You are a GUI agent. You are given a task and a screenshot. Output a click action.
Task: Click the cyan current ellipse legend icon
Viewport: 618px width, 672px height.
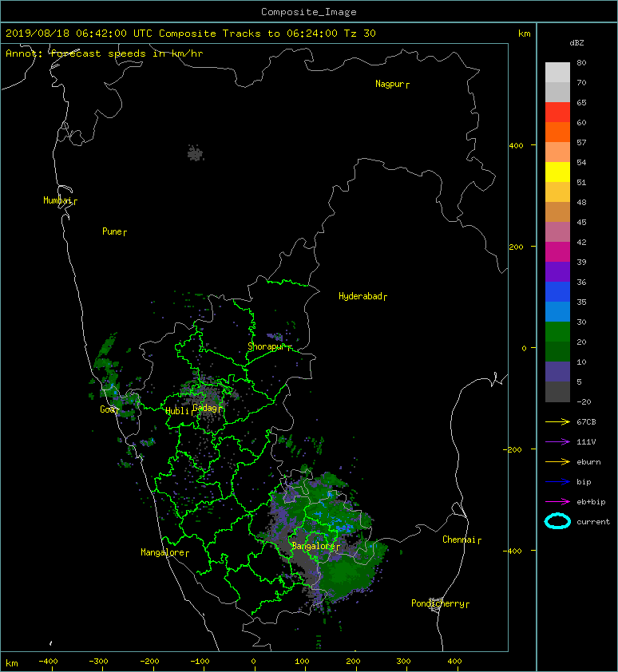click(557, 521)
